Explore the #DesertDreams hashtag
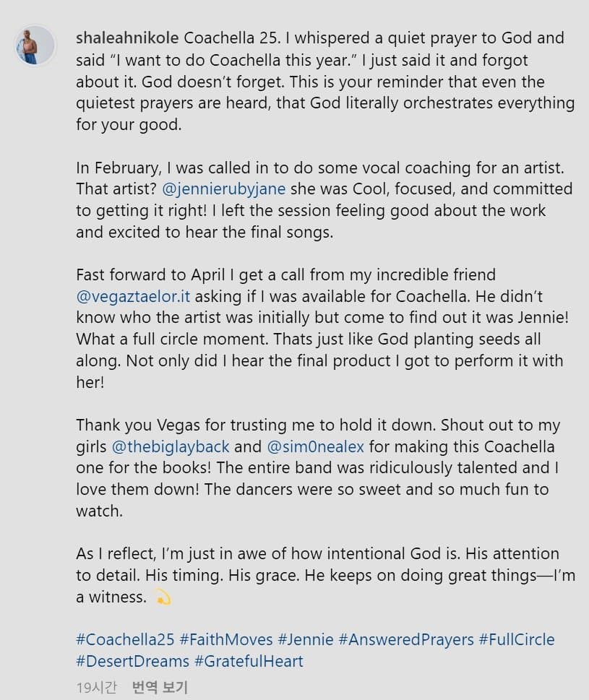Image resolution: width=589 pixels, height=700 pixels. click(133, 661)
